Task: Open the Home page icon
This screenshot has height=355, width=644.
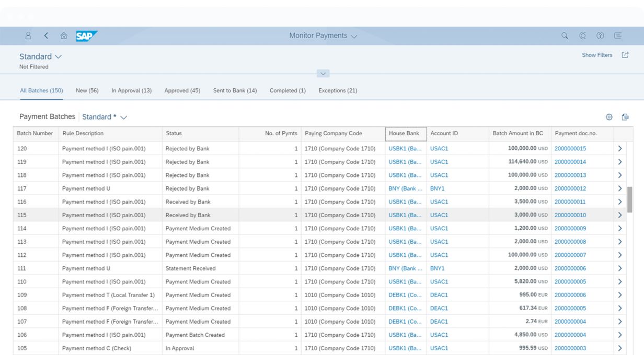Action: tap(64, 35)
